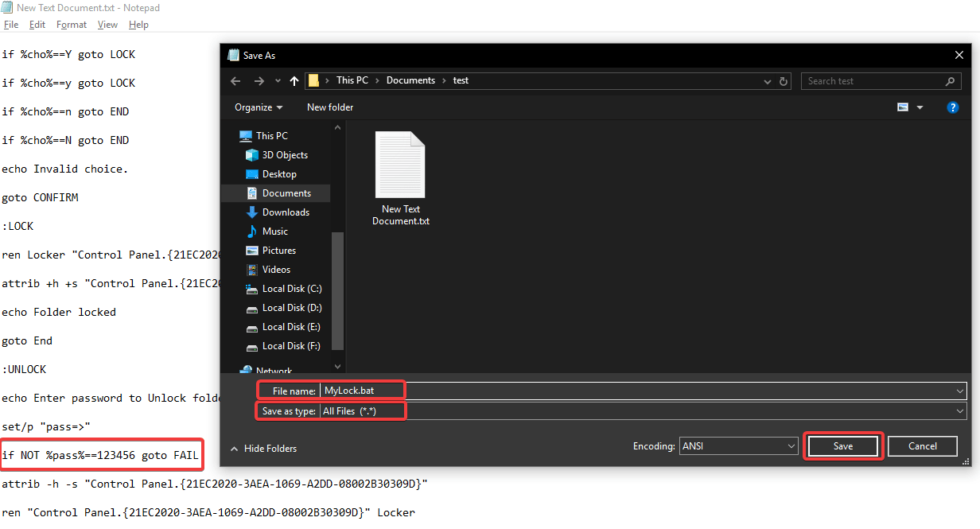Collapse dialog with Hide Folders
980x529 pixels.
point(263,449)
